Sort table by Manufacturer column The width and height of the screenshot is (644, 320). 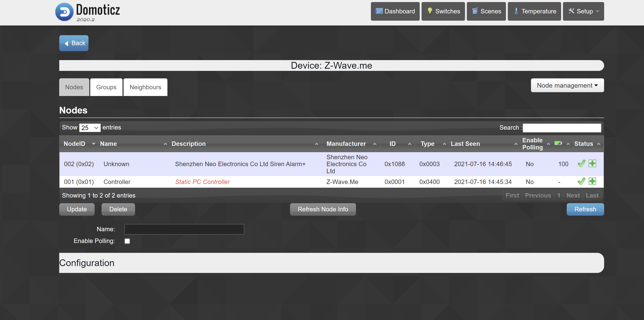click(351, 143)
